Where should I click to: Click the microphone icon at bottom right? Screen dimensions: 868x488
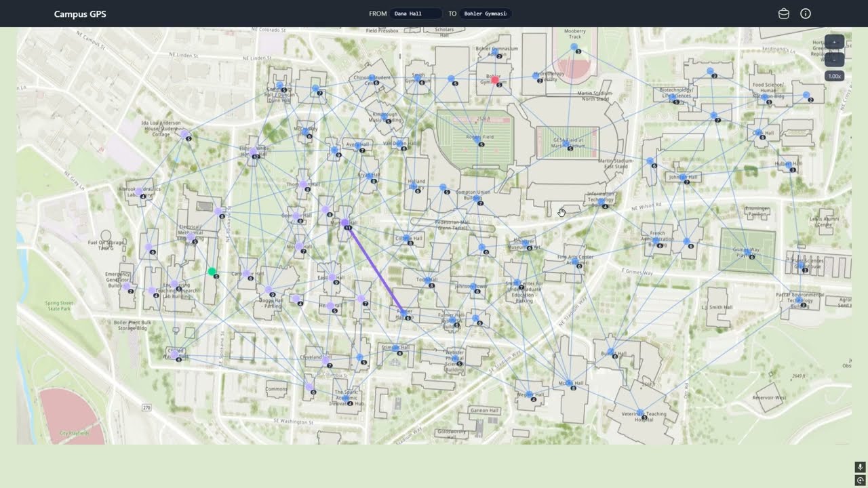pyautogui.click(x=860, y=467)
